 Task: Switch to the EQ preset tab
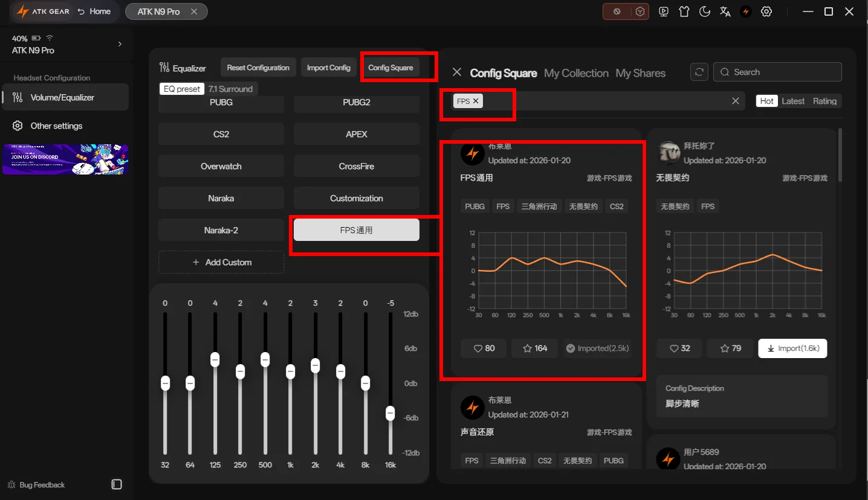pyautogui.click(x=182, y=89)
